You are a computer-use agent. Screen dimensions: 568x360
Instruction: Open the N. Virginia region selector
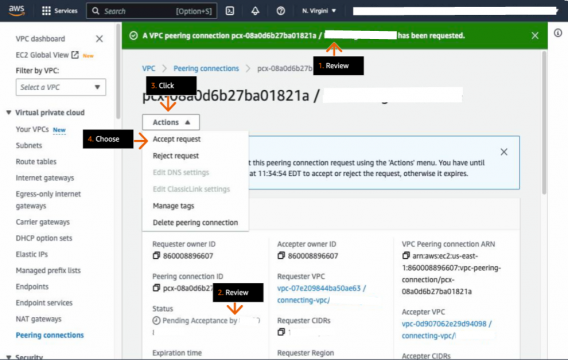[x=319, y=11]
